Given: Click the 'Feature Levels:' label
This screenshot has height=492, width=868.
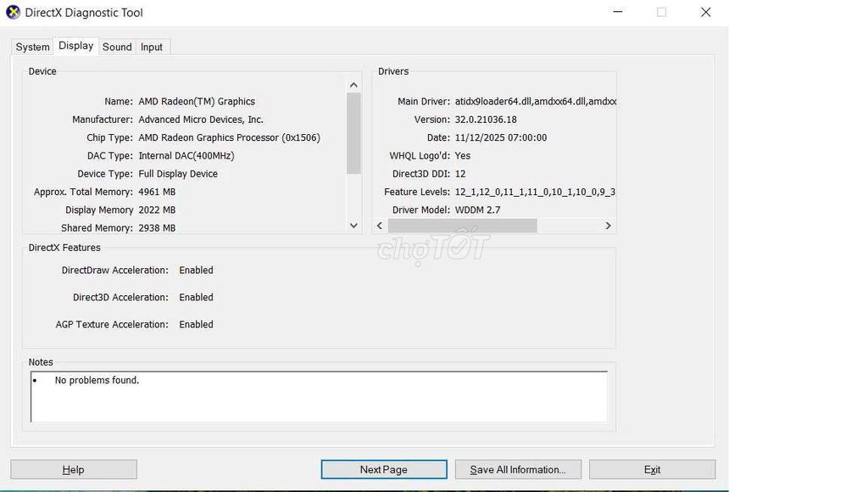Looking at the screenshot, I should (417, 192).
